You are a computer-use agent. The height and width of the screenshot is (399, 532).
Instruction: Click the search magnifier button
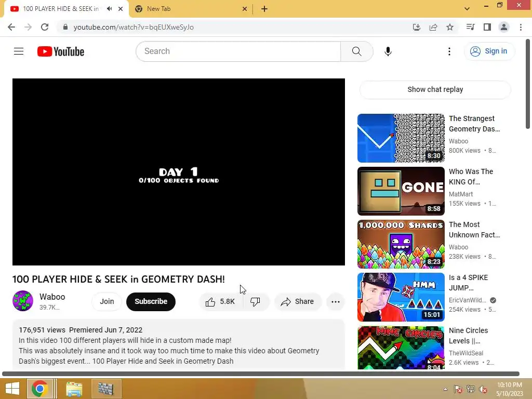[x=356, y=51]
